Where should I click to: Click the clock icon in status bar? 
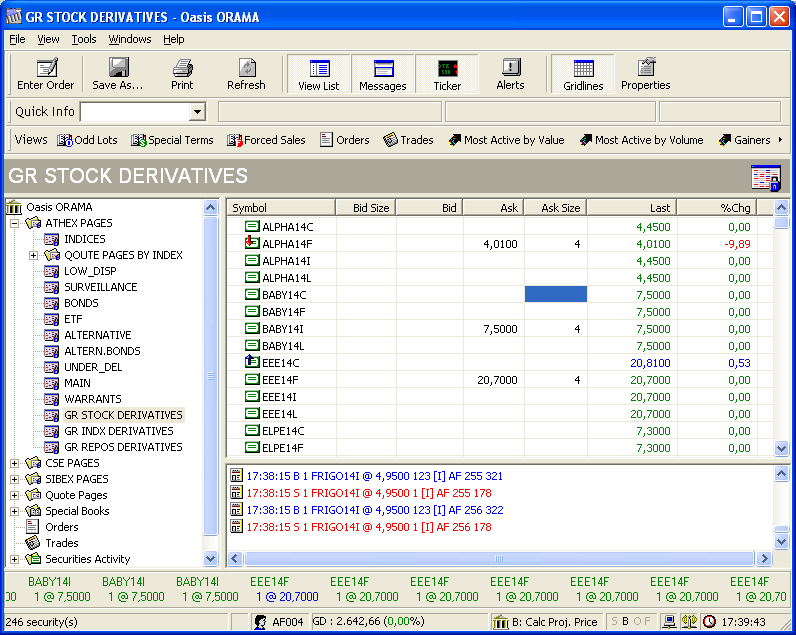point(709,621)
